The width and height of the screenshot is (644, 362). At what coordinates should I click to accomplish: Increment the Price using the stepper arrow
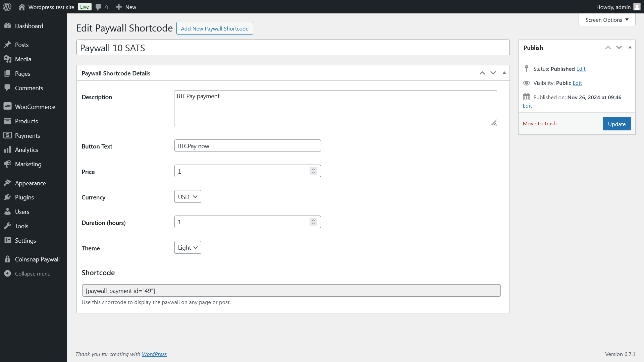point(313,169)
